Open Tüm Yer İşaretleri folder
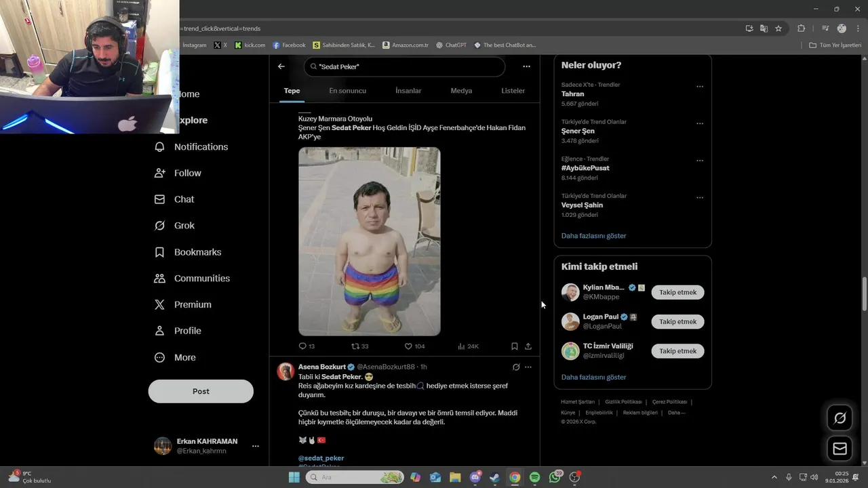 point(835,45)
